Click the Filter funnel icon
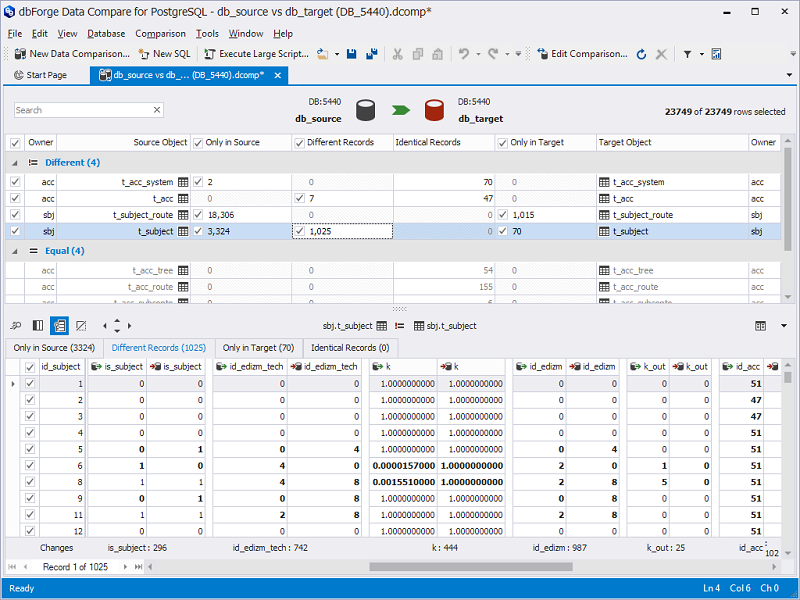This screenshot has width=800, height=600. [687, 54]
